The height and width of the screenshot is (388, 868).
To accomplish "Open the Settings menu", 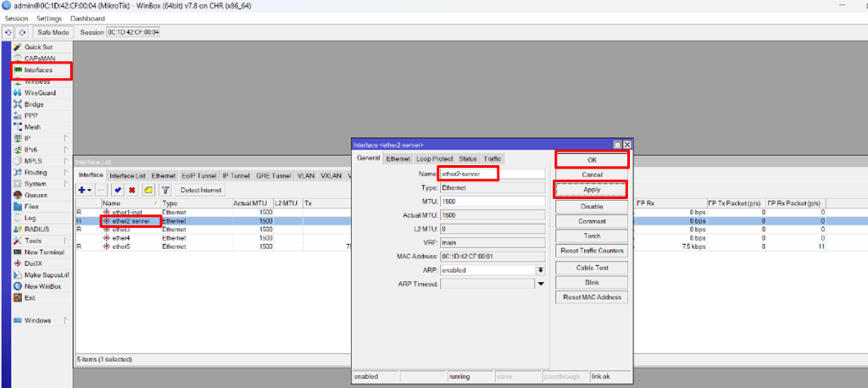I will tap(49, 18).
